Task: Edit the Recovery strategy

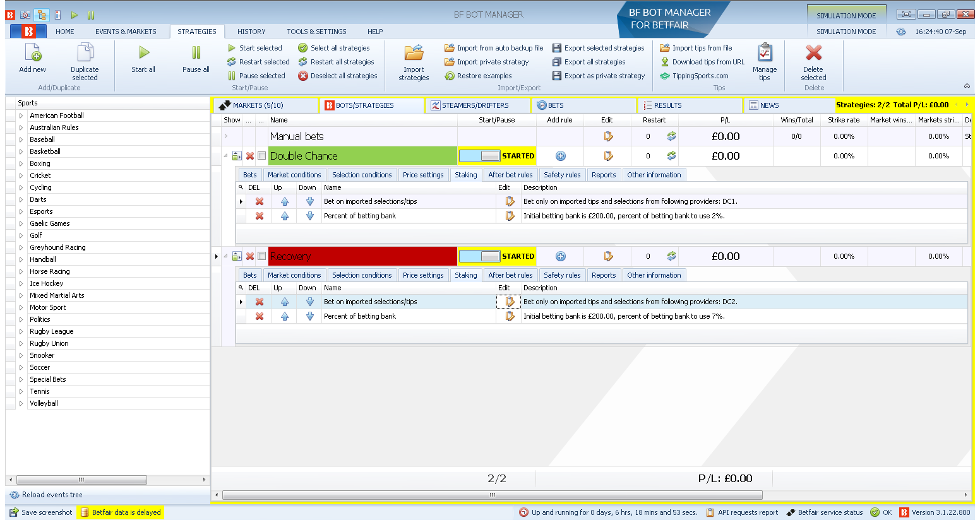Action: (608, 256)
